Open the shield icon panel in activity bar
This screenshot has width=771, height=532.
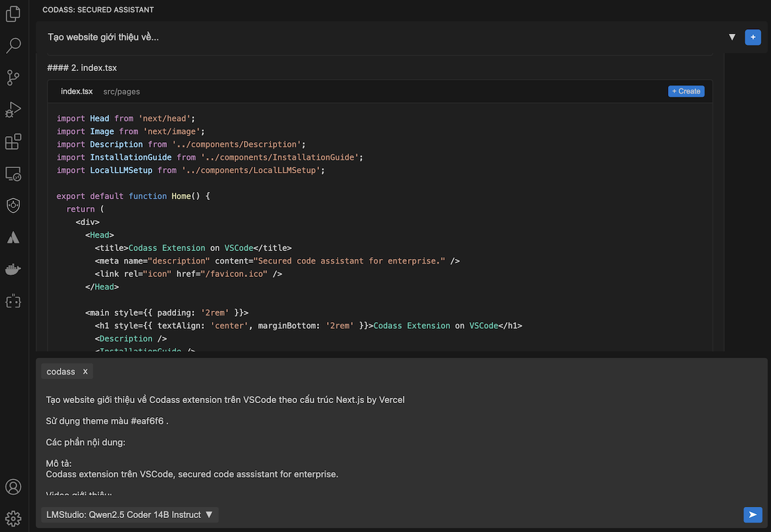coord(13,206)
